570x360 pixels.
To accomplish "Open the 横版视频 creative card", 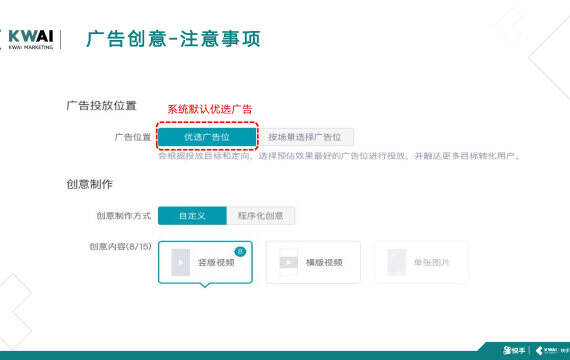I will click(x=313, y=262).
